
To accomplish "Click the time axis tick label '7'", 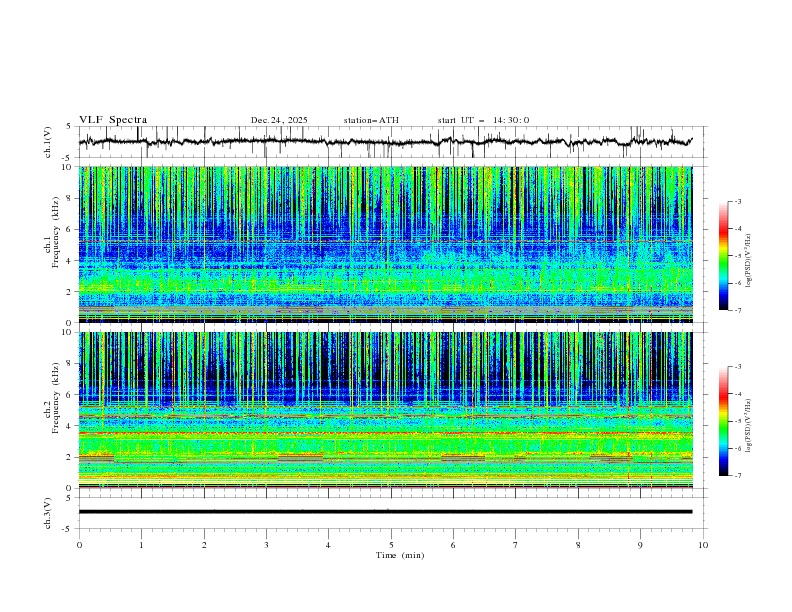I will (x=516, y=545).
